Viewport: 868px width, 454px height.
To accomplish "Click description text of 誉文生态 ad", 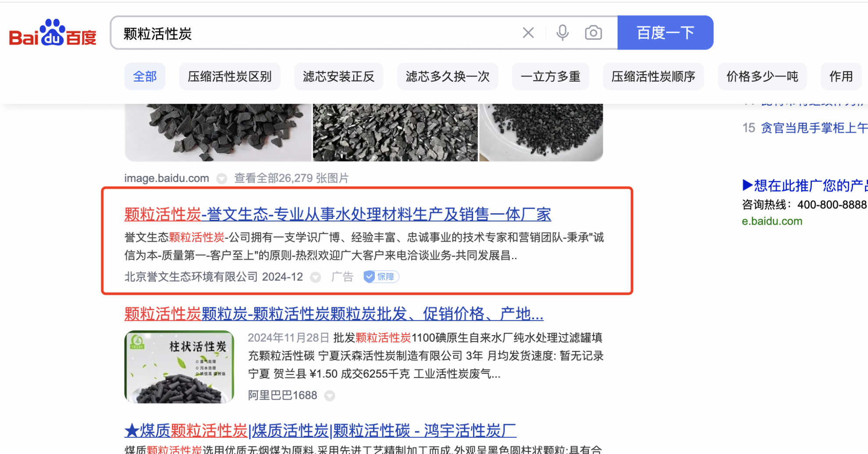I will (x=364, y=246).
